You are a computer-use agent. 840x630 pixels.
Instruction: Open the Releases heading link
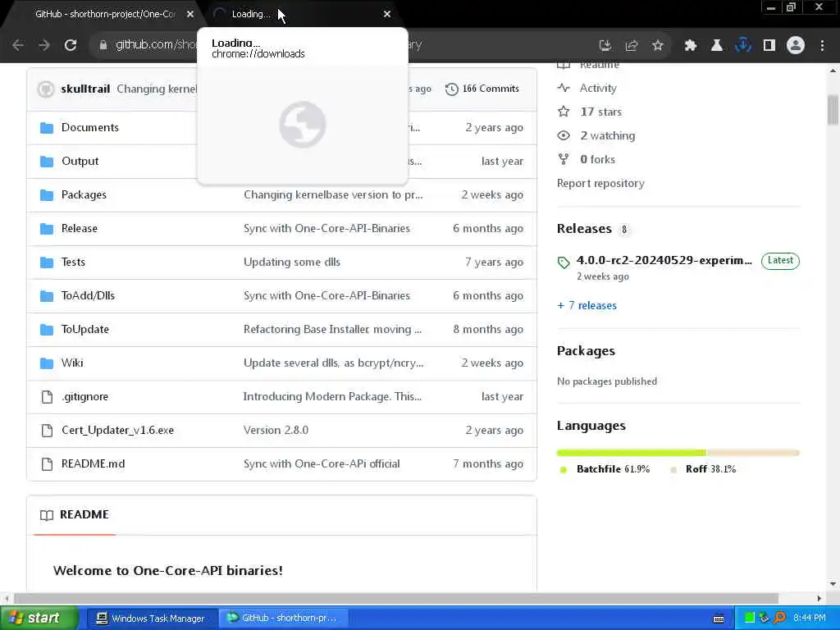pos(584,229)
